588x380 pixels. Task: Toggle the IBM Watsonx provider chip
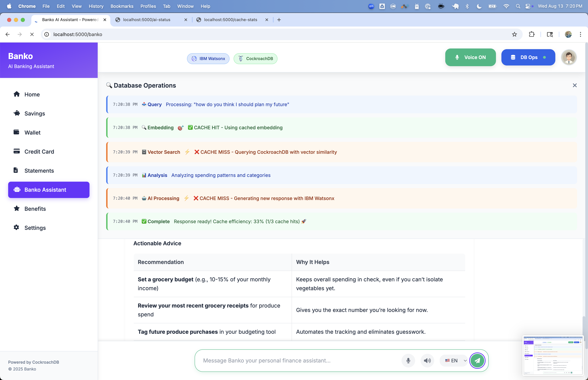[208, 59]
